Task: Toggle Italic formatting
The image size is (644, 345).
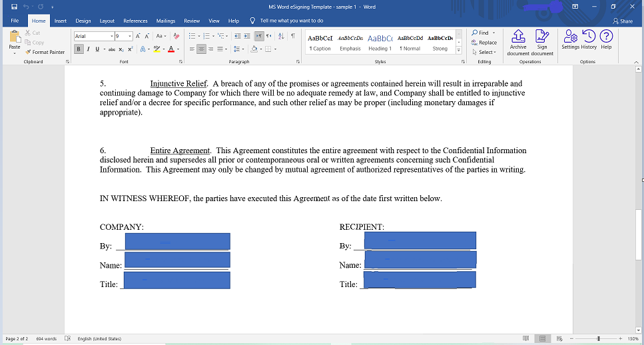Action: (x=88, y=49)
